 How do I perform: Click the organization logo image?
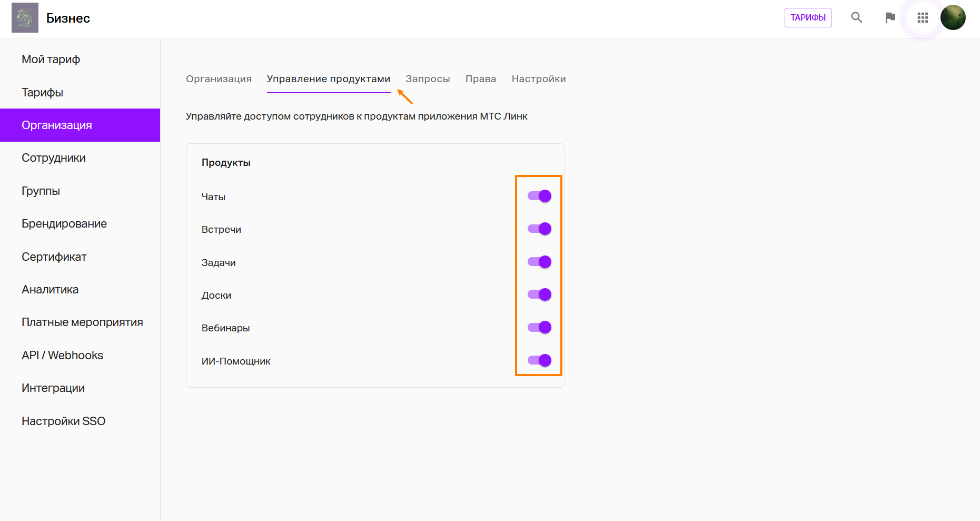(25, 18)
